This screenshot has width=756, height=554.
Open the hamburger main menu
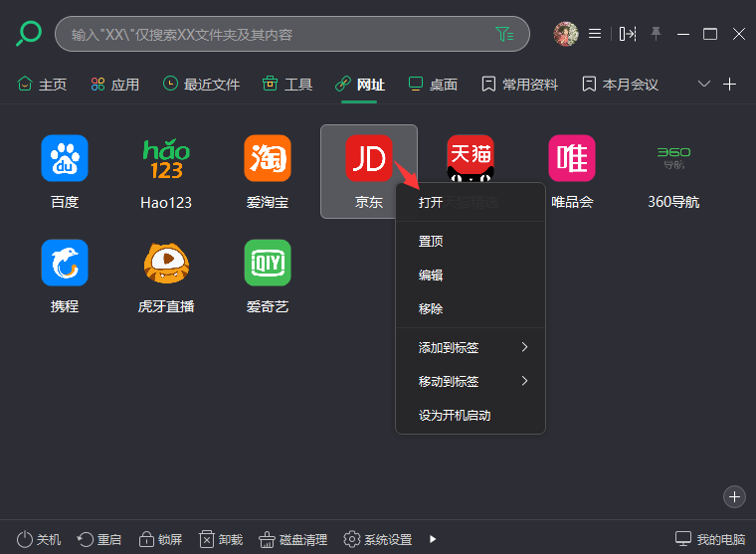[595, 34]
